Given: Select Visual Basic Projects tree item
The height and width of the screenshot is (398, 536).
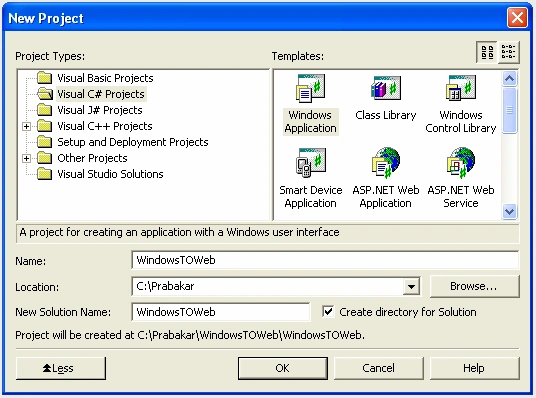Looking at the screenshot, I should point(105,78).
